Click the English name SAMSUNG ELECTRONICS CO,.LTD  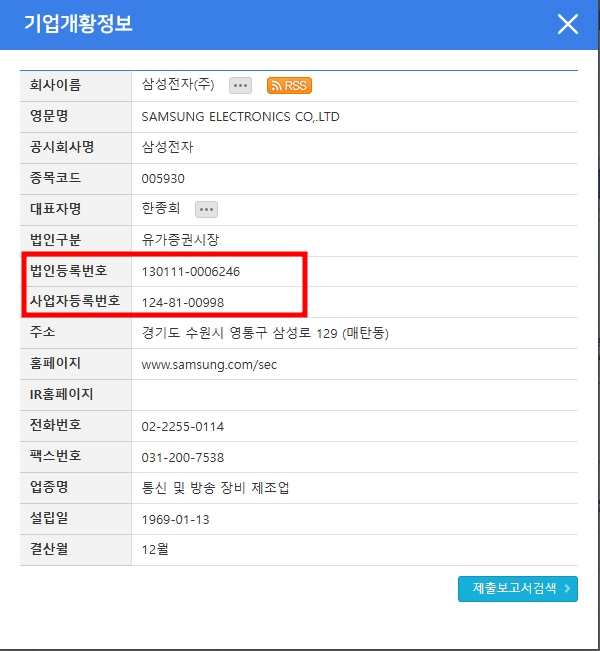tap(240, 117)
